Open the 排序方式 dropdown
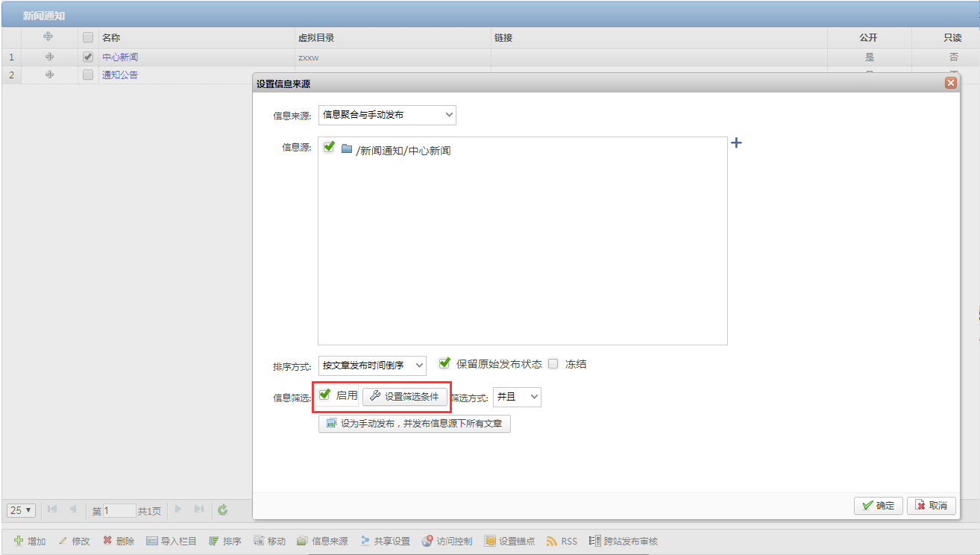 point(372,366)
